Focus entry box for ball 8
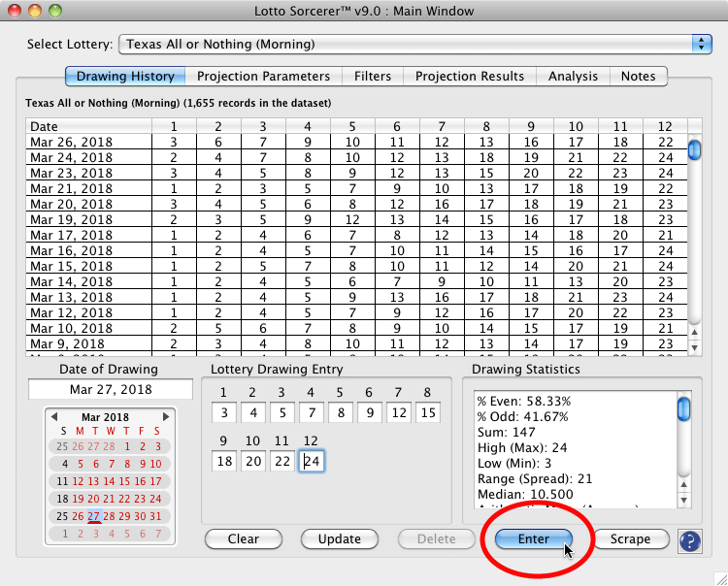728x586 pixels. pos(428,412)
